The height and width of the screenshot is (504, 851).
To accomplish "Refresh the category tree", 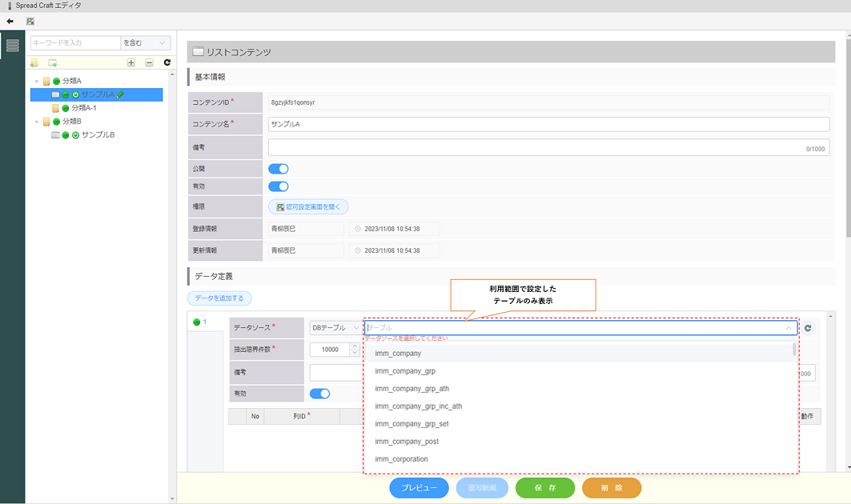I will (167, 62).
